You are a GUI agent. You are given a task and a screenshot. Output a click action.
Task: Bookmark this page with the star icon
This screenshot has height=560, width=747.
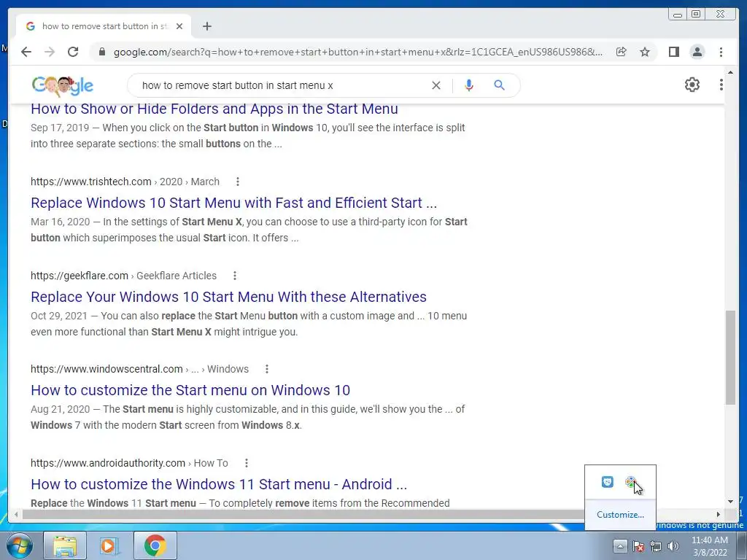[x=645, y=52]
